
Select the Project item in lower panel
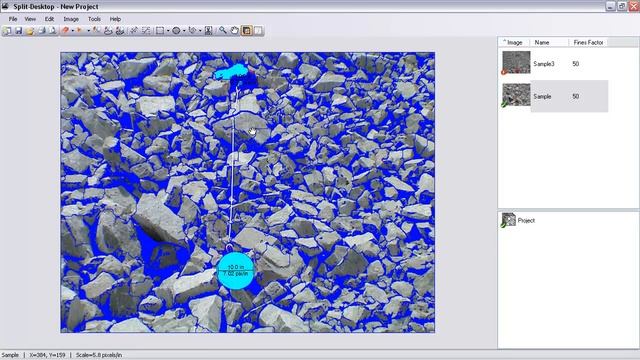point(518,220)
